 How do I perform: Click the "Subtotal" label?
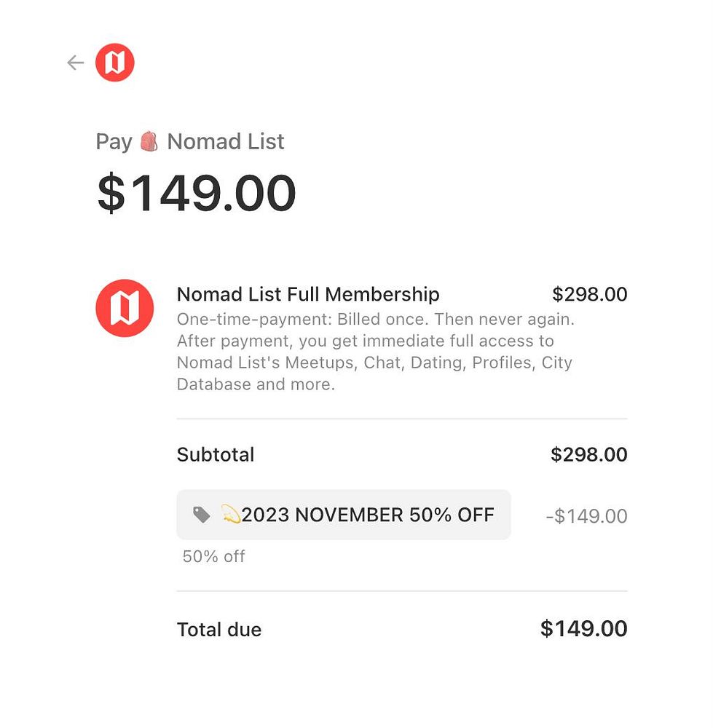click(216, 455)
